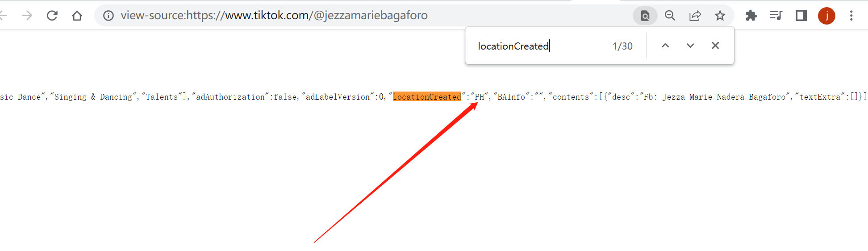
Task: Open the zoom magnifier icon
Action: pyautogui.click(x=670, y=16)
